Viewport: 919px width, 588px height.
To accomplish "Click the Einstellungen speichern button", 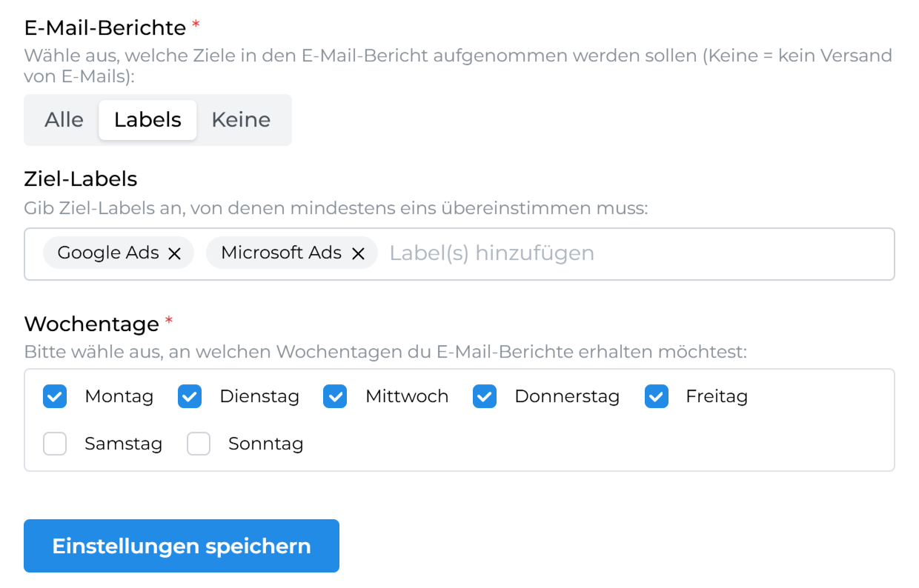I will pyautogui.click(x=182, y=547).
